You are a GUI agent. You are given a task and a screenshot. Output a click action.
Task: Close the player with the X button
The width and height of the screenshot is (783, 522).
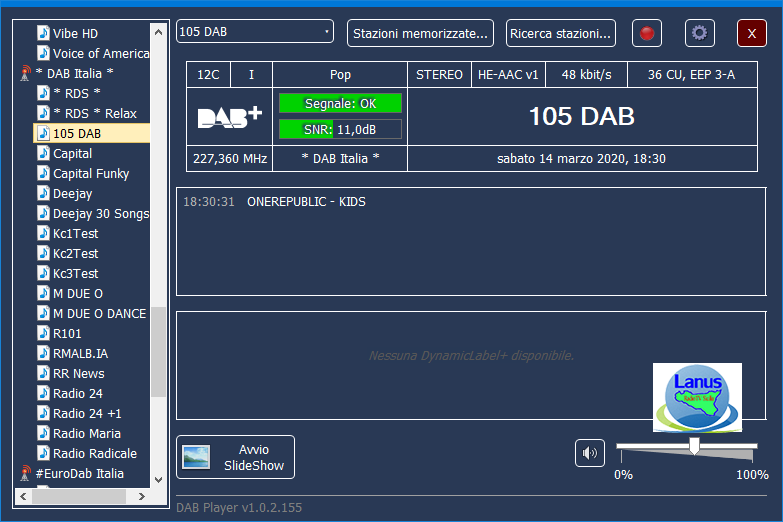coord(752,33)
